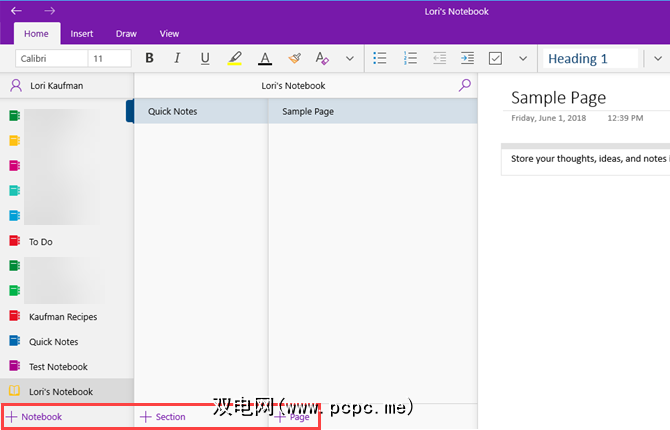Screen dimensions: 670x430
Task: Change font color with A icon
Action: pos(264,58)
